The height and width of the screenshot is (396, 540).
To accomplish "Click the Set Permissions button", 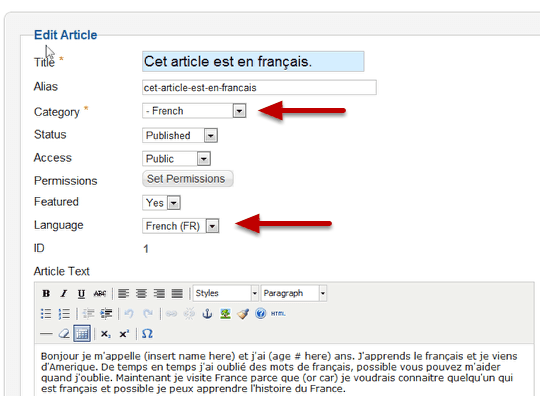I will (188, 179).
